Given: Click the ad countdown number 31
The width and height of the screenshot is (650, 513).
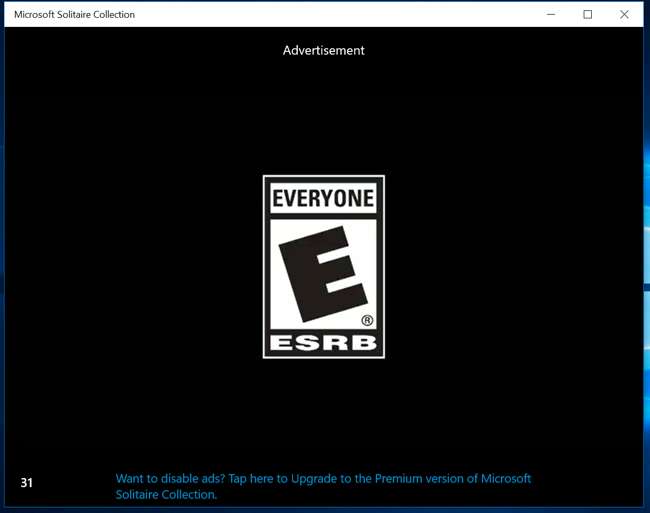Looking at the screenshot, I should point(27,483).
